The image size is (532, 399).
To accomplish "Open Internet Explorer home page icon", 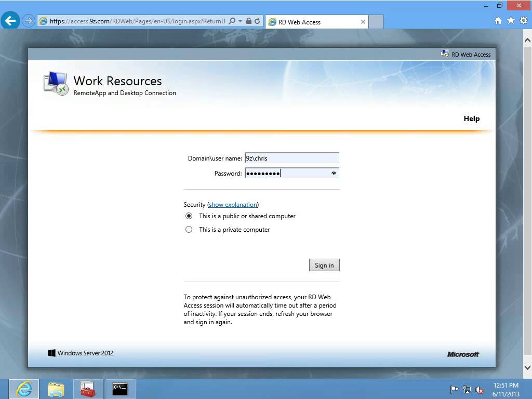I will click(498, 20).
